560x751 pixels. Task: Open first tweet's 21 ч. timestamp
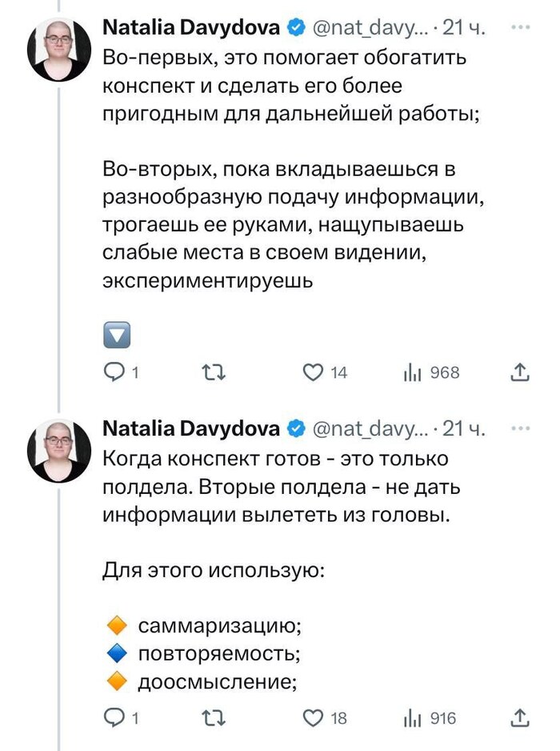point(464,28)
